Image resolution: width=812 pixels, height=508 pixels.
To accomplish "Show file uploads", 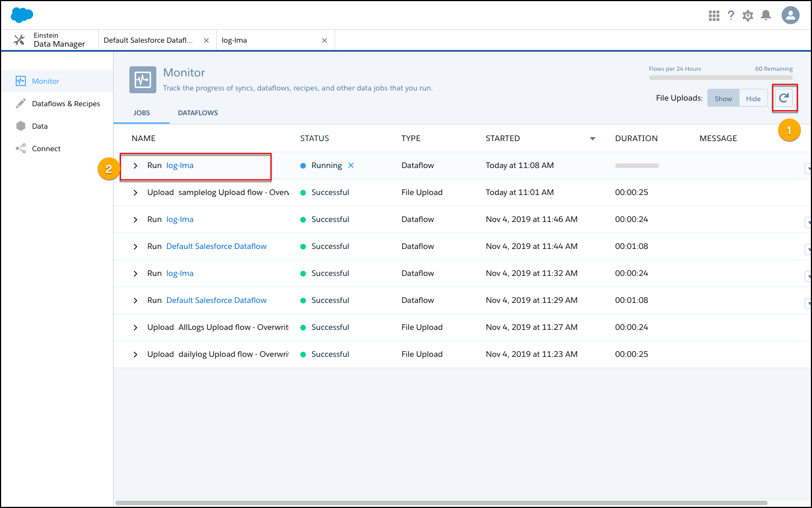I will [x=723, y=98].
